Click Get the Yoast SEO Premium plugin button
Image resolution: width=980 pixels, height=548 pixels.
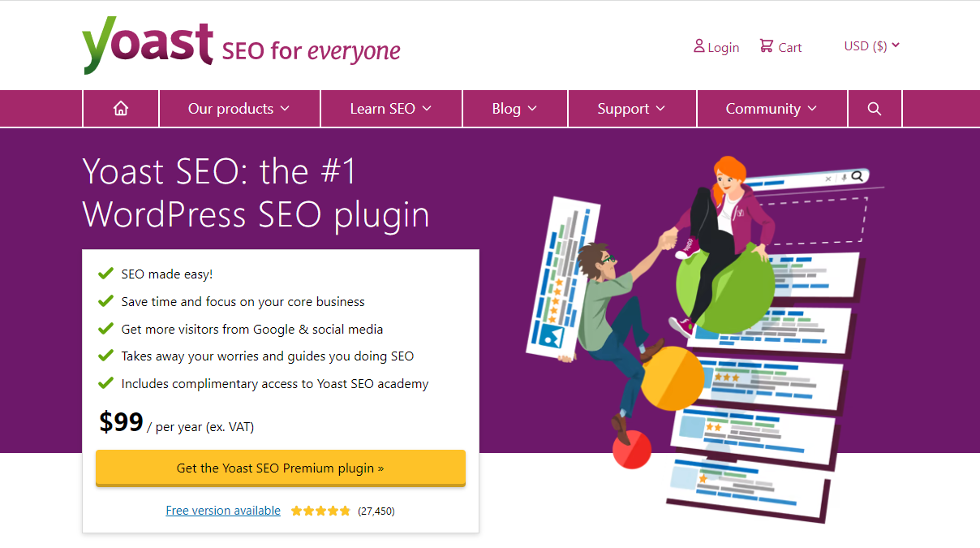(281, 468)
